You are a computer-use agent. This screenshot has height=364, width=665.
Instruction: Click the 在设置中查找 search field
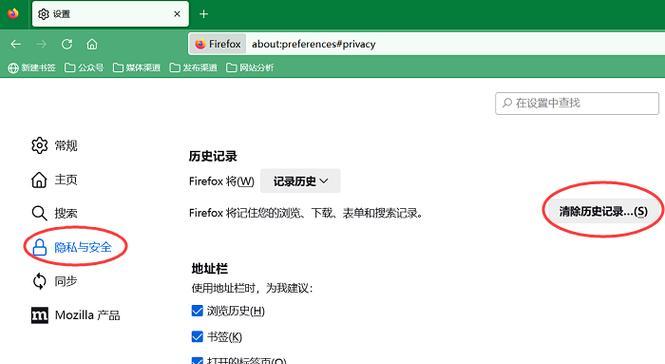(577, 103)
